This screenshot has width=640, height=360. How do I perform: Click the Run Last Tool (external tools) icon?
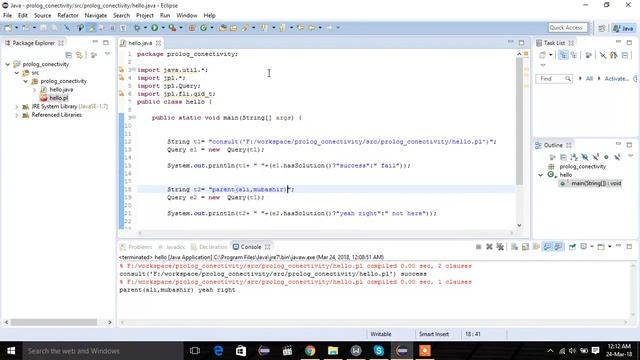(x=173, y=28)
